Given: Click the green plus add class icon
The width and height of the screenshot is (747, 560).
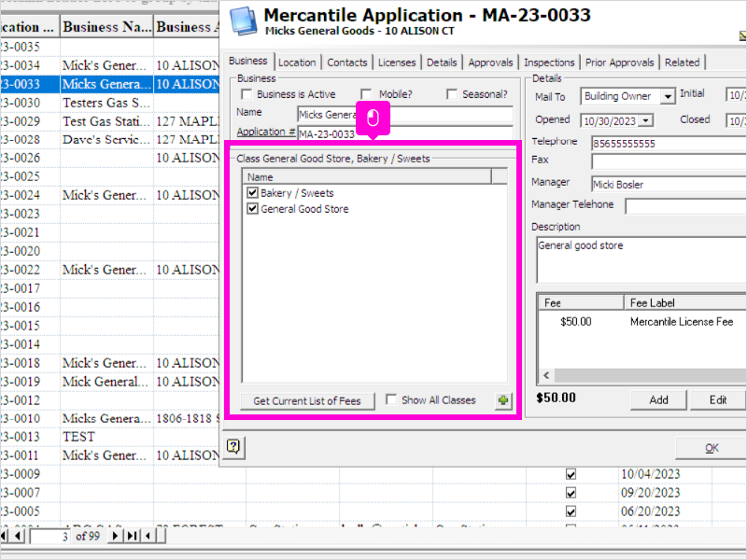Looking at the screenshot, I should [503, 400].
